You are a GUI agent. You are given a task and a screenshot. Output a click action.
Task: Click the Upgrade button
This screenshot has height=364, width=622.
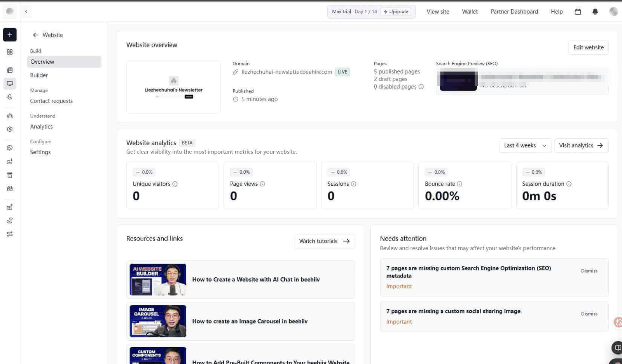click(x=396, y=12)
